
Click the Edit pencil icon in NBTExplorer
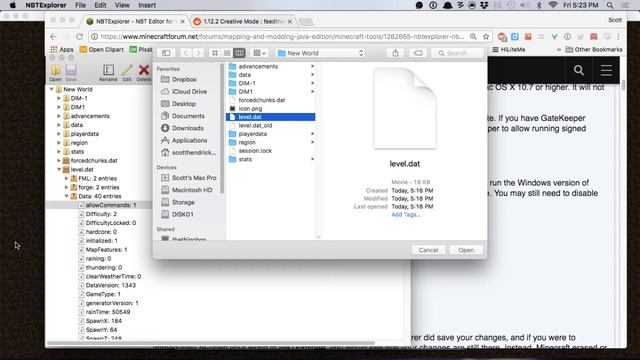click(127, 71)
